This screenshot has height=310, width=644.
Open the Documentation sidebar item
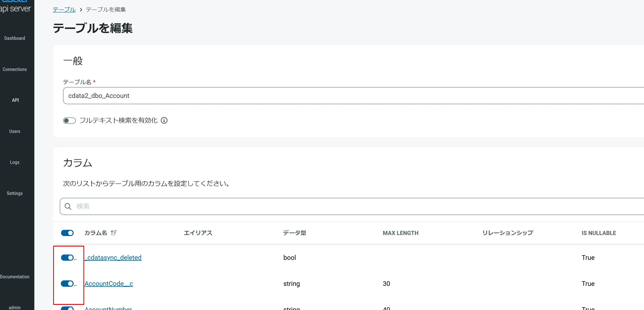(15, 276)
